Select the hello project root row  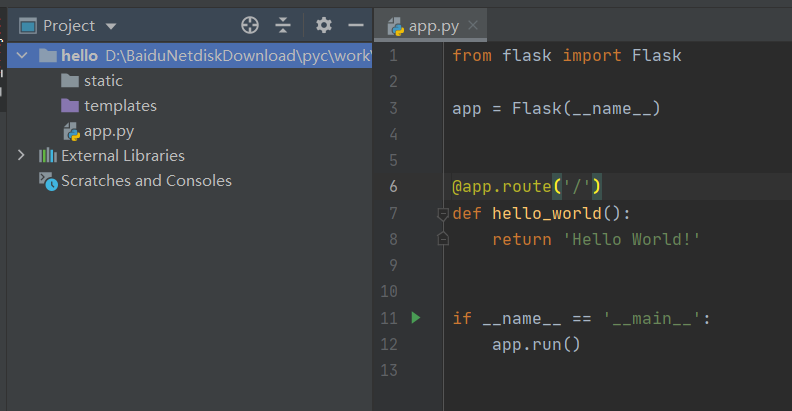tap(190, 56)
